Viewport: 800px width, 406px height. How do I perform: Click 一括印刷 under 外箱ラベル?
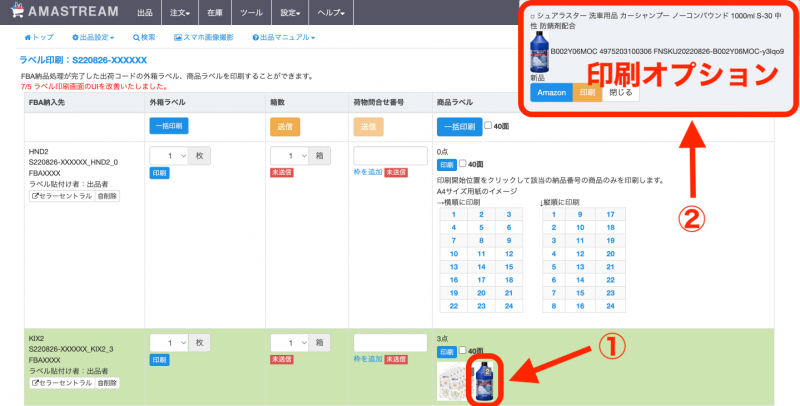(x=169, y=126)
